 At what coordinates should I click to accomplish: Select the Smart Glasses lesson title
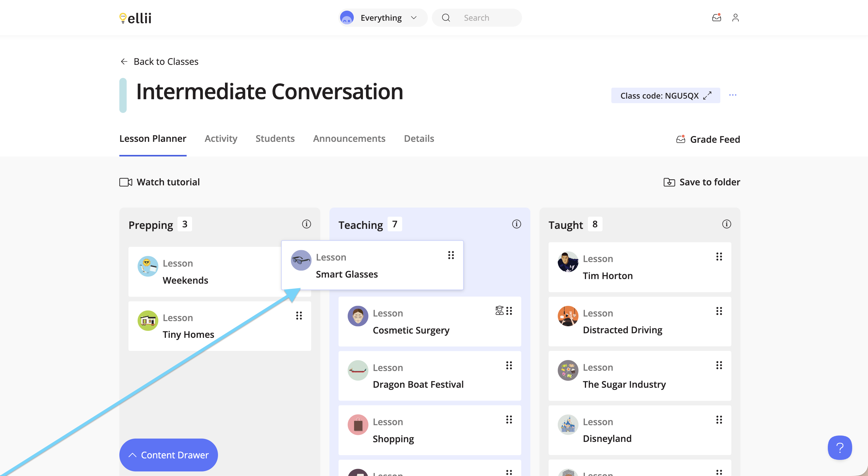347,274
